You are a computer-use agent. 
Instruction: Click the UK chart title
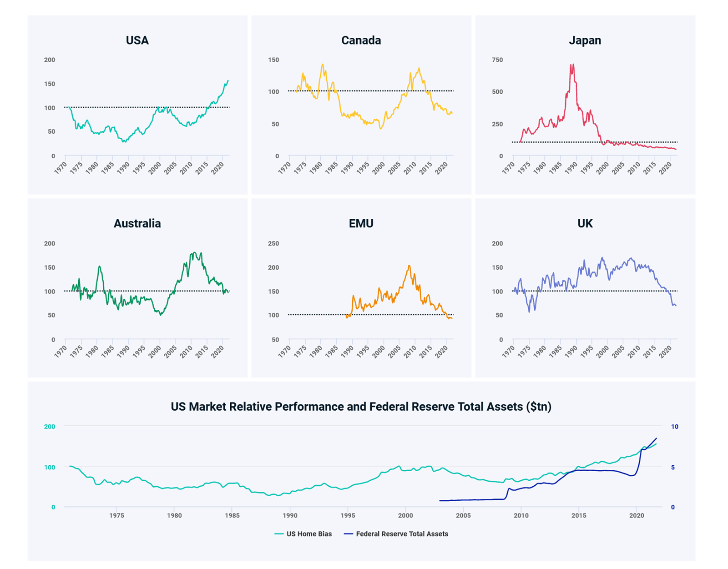(x=585, y=223)
